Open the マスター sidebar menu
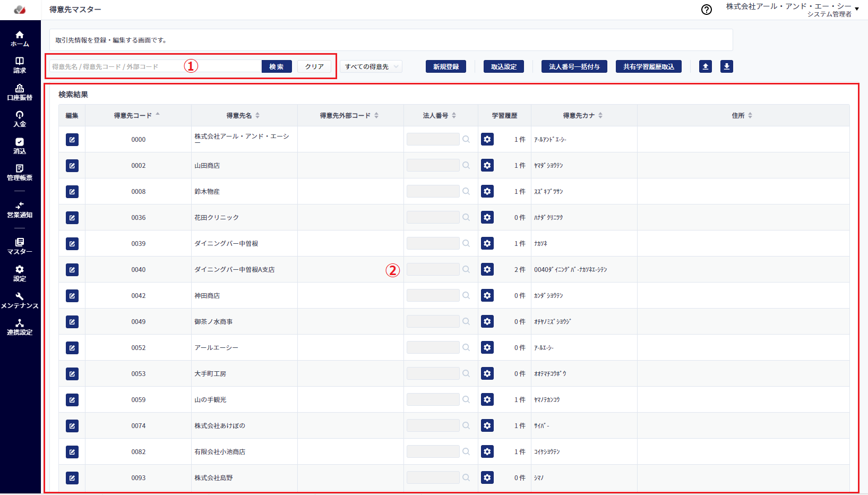 pyautogui.click(x=20, y=246)
